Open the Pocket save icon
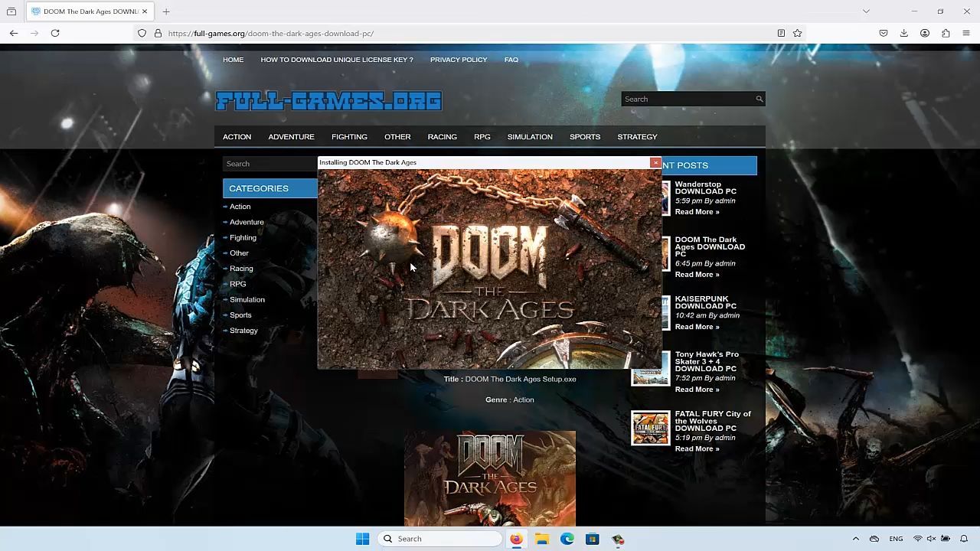The height and width of the screenshot is (551, 980). (x=884, y=33)
